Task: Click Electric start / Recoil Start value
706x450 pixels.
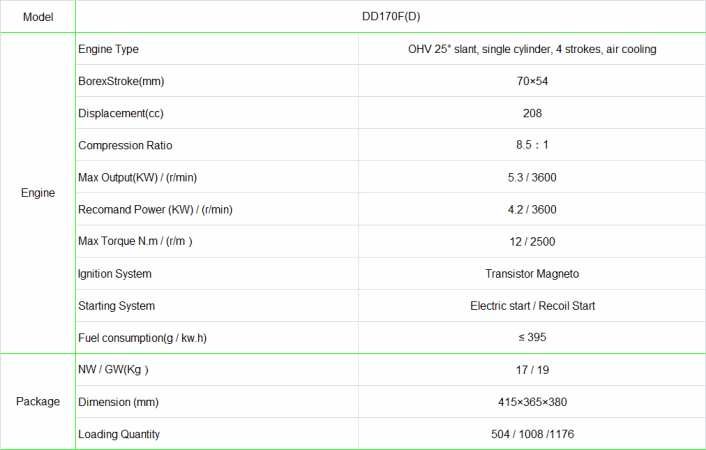Action: 532,305
